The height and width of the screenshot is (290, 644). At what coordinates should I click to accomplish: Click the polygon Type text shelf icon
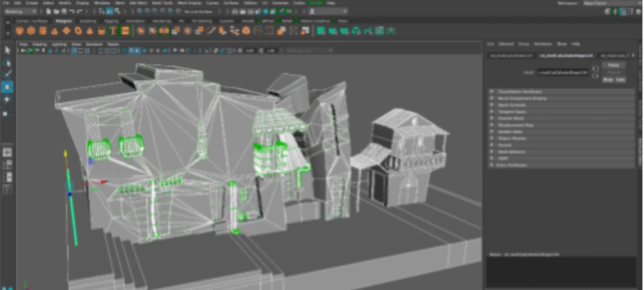tap(113, 31)
